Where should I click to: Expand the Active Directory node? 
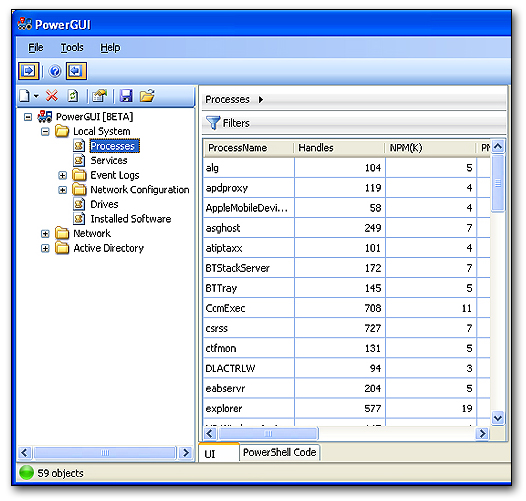45,248
